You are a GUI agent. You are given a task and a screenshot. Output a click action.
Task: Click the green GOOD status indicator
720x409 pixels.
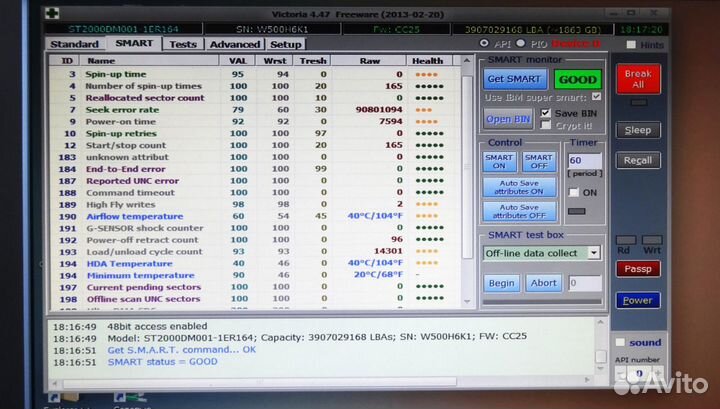577,79
